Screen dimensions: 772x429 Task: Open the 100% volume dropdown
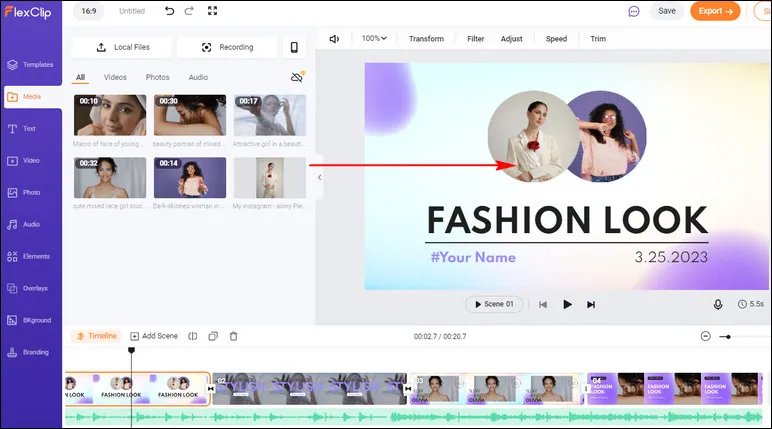[374, 38]
